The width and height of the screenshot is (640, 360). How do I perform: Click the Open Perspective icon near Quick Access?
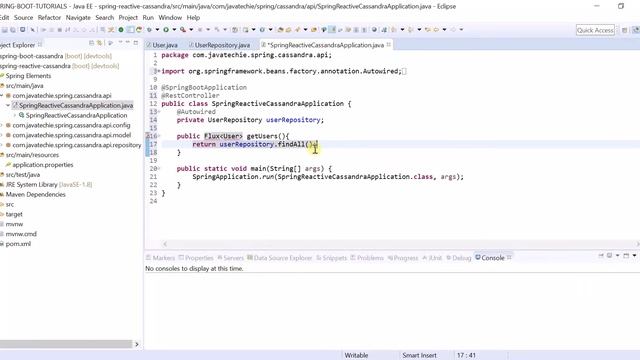point(624,30)
